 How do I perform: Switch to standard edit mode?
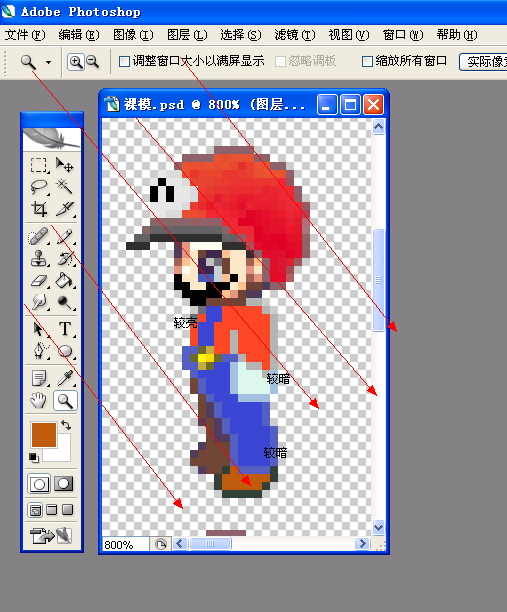coord(39,484)
